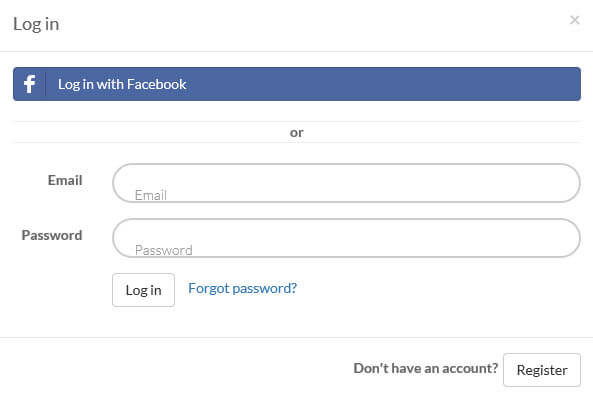
Task: Focus the Password input field
Action: coord(346,238)
